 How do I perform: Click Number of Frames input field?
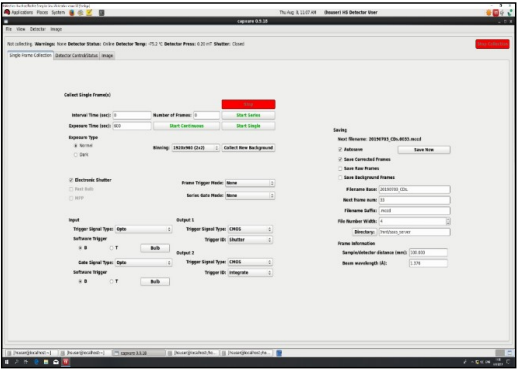pyautogui.click(x=206, y=115)
